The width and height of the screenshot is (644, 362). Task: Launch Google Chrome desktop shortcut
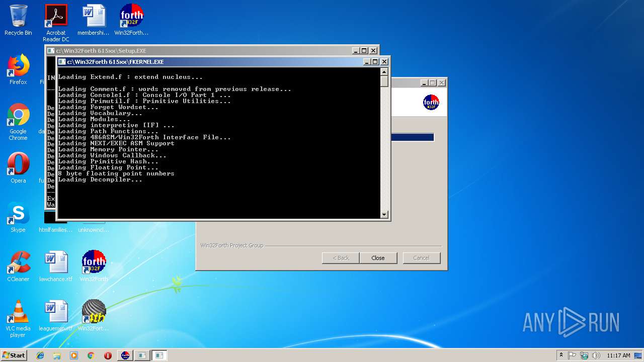click(18, 122)
